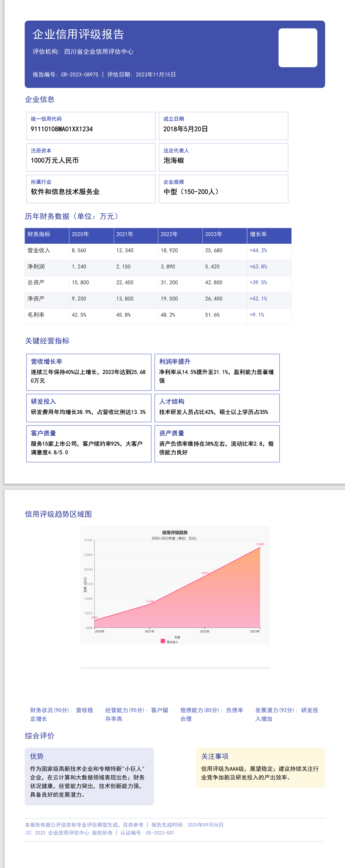345x868 pixels.
Task: Click the gross margin cell 51.6%
Action: pyautogui.click(x=212, y=315)
